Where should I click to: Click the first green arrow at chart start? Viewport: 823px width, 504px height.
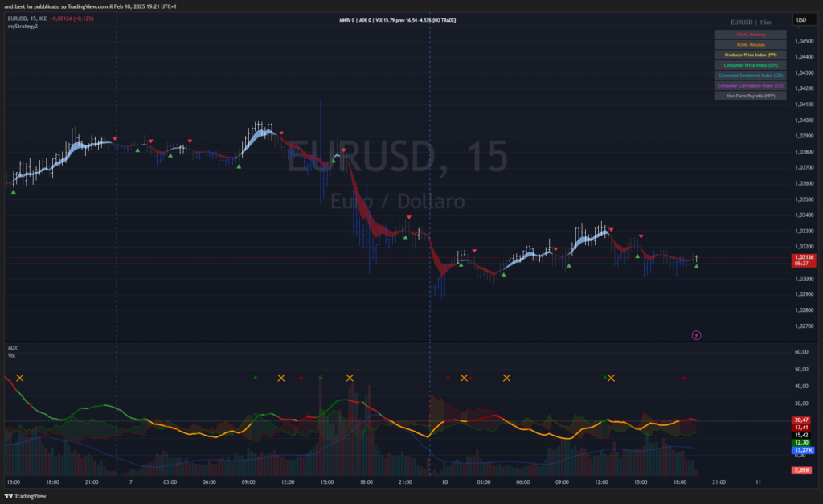(13, 191)
